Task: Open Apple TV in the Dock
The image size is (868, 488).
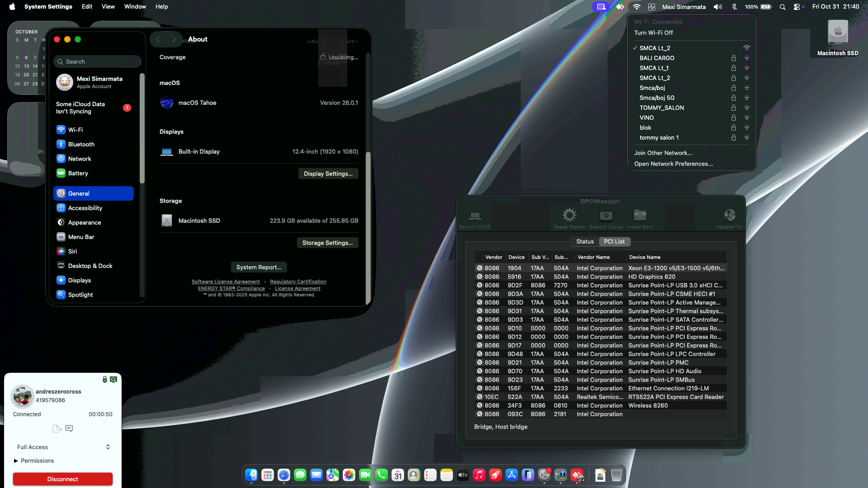Action: (463, 475)
